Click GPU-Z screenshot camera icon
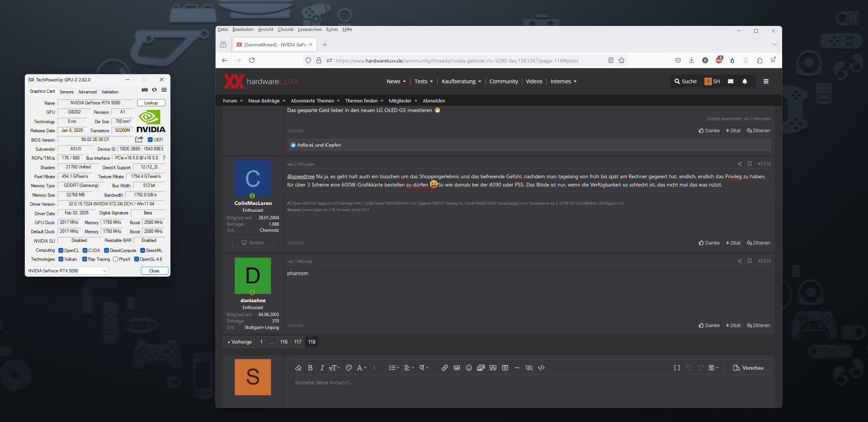The height and width of the screenshot is (422, 868). [144, 90]
